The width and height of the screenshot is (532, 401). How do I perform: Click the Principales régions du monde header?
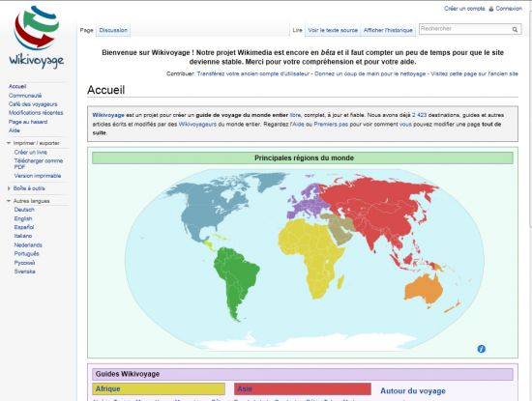tap(303, 158)
